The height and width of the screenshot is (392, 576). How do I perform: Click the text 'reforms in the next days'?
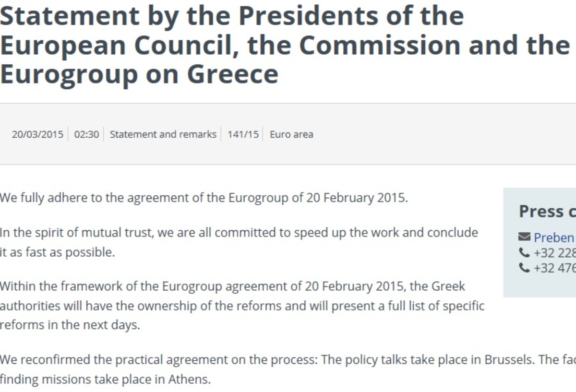click(70, 325)
